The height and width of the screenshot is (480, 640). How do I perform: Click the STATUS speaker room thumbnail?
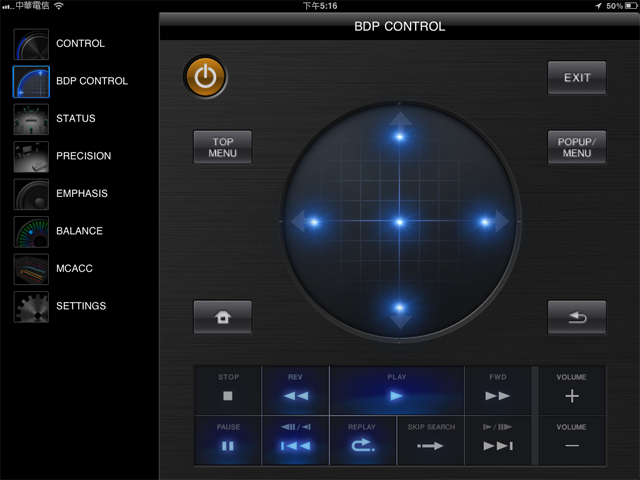coord(31,119)
